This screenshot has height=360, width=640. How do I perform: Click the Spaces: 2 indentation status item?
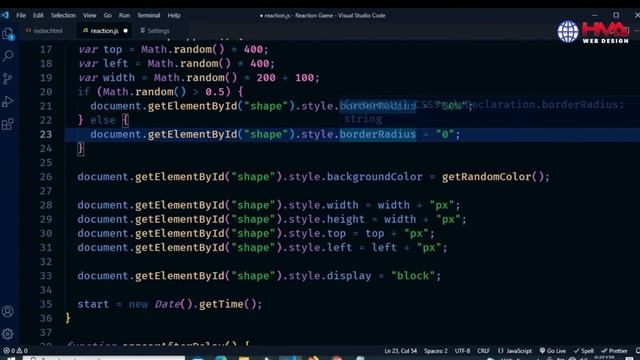[x=436, y=351]
